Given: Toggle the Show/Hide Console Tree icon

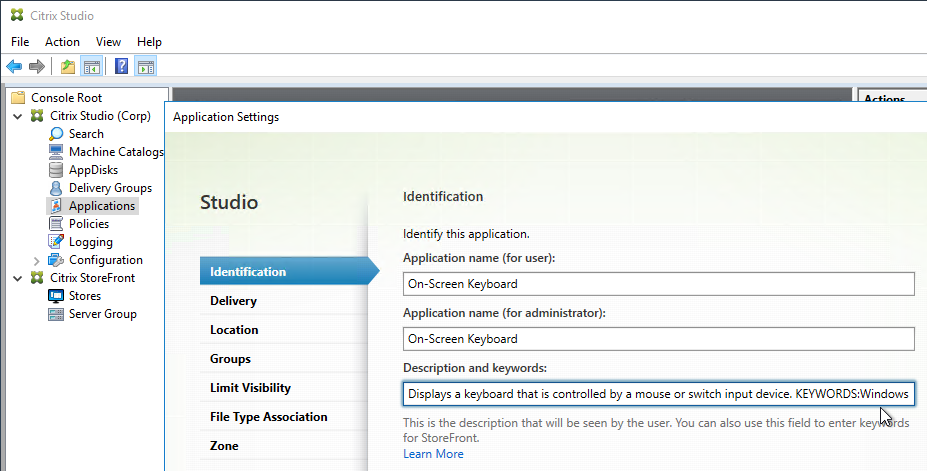Looking at the screenshot, I should 92,67.
